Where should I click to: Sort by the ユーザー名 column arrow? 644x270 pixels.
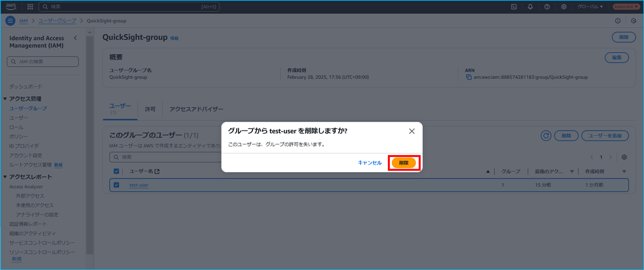pyautogui.click(x=488, y=172)
